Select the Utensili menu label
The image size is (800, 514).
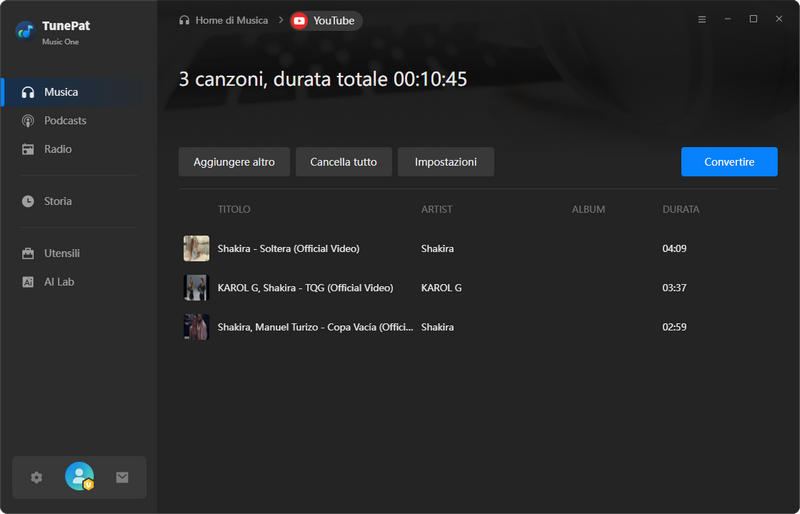(x=62, y=253)
